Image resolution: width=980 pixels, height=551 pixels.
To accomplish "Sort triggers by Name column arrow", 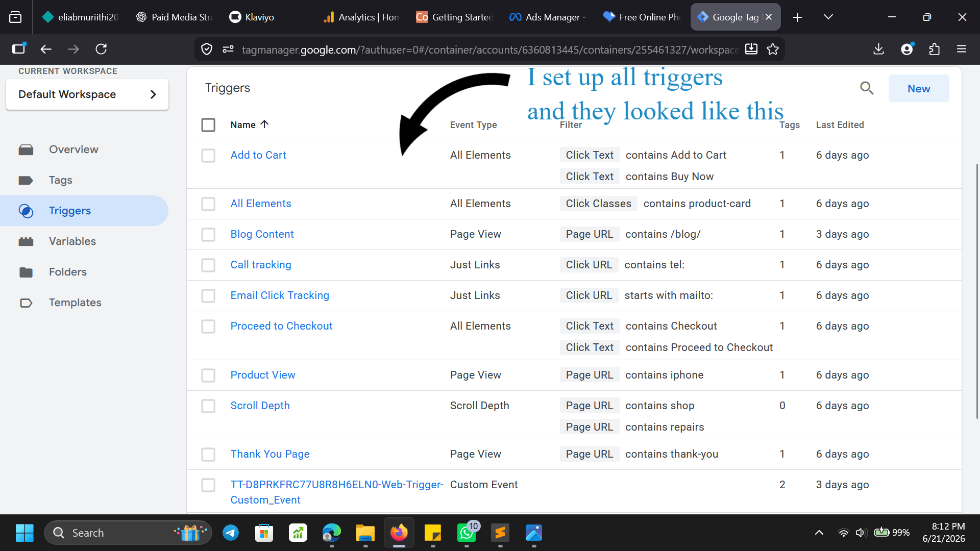I will tap(264, 124).
